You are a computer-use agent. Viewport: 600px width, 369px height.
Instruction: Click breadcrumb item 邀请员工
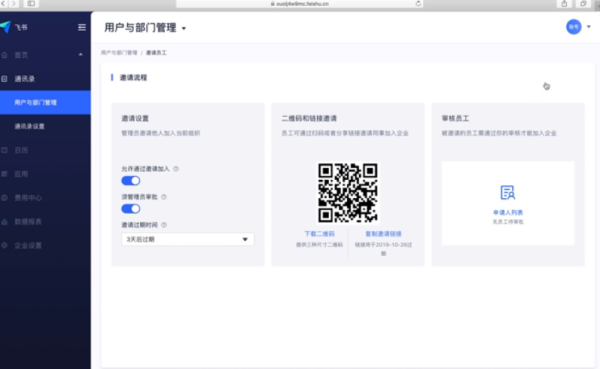coord(156,53)
